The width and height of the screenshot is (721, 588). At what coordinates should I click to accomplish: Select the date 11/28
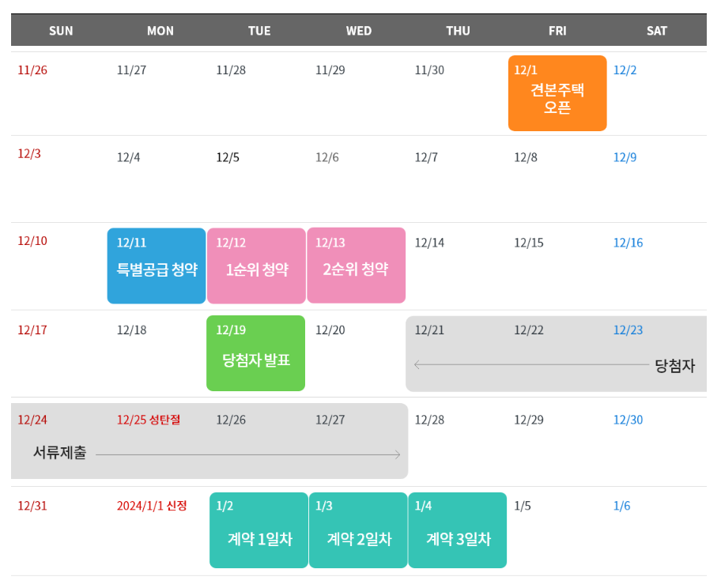231,70
